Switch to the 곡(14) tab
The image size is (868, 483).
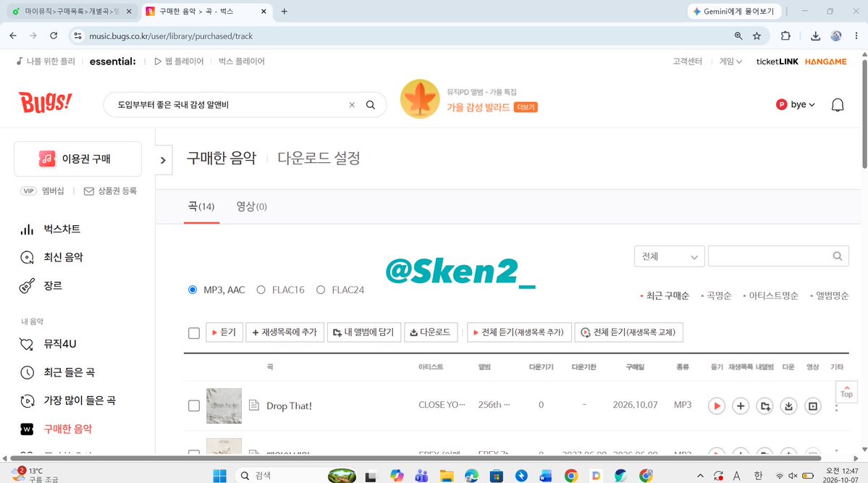click(201, 206)
